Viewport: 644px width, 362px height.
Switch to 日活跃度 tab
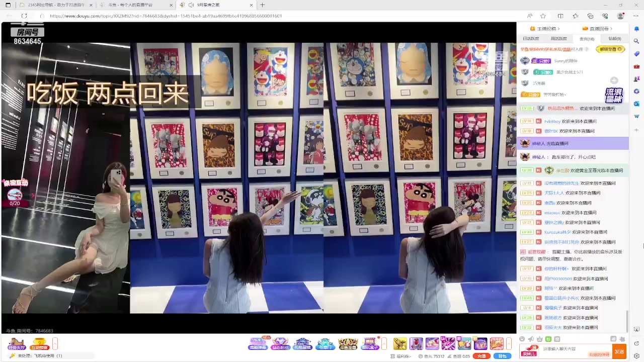(530, 39)
